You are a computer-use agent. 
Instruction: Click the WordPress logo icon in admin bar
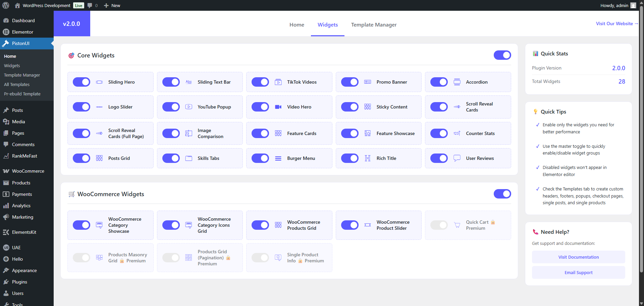pos(6,5)
